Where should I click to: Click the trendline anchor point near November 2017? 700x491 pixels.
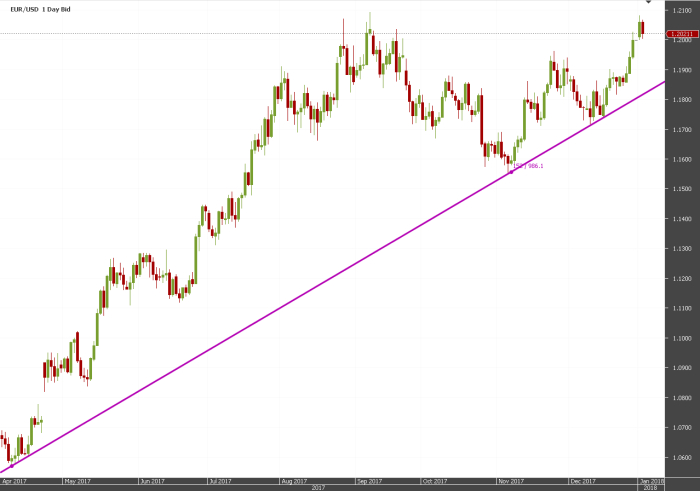[x=511, y=172]
